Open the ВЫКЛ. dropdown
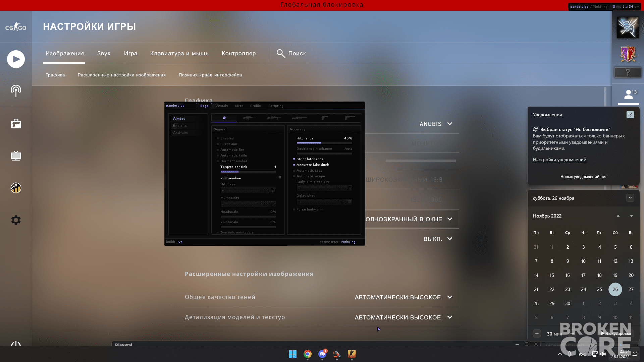This screenshot has width=644, height=362. [438, 239]
